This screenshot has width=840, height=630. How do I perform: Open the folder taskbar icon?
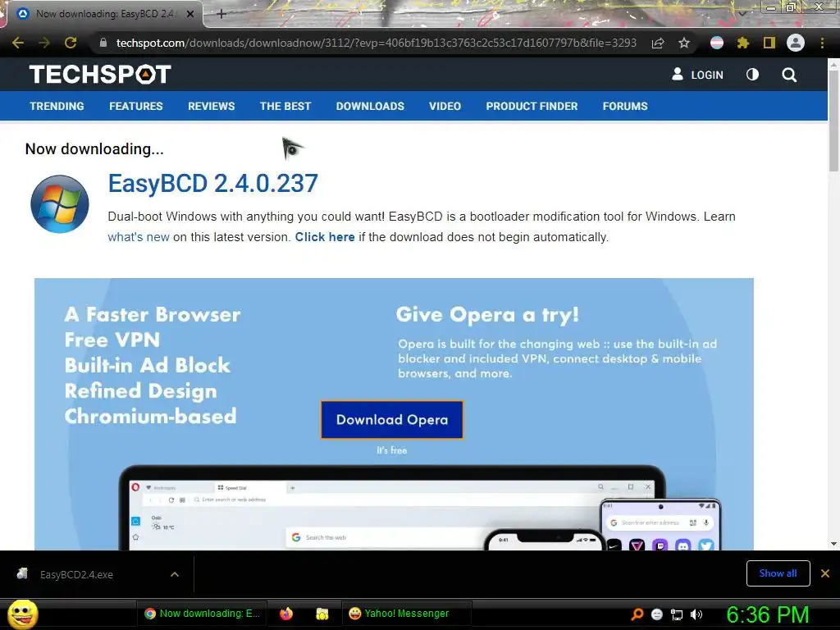322,614
